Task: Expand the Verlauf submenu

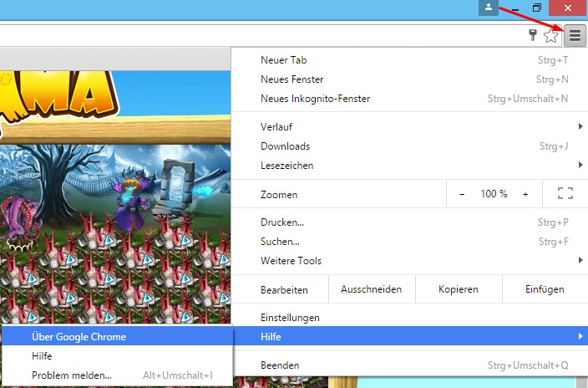Action: click(x=409, y=126)
